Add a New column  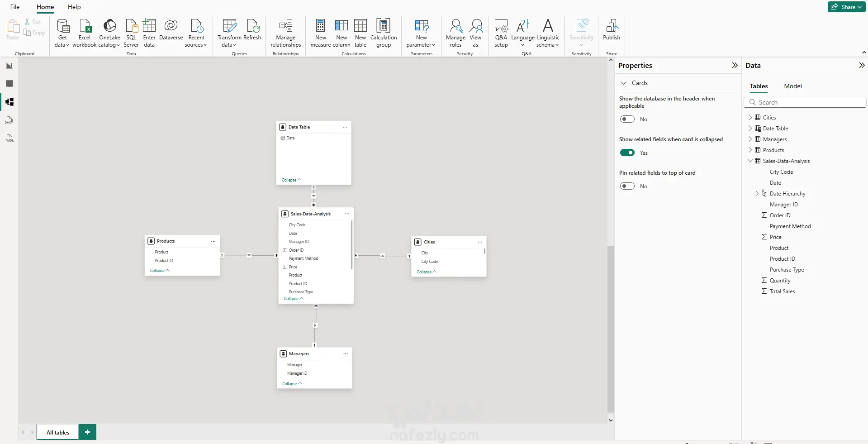coord(342,33)
